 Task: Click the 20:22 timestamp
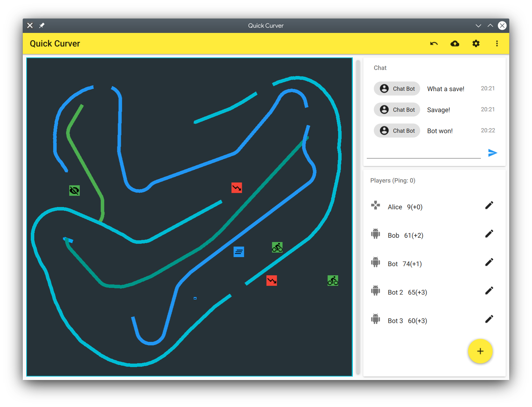click(488, 130)
